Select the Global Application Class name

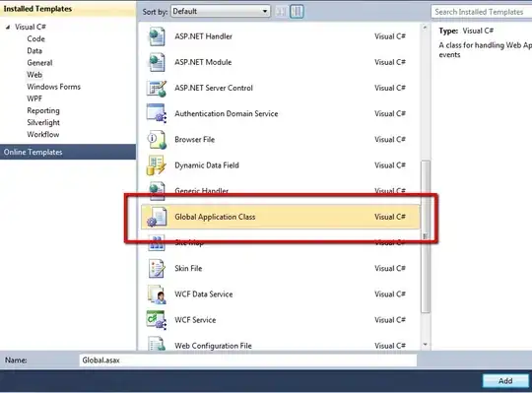pos(215,217)
